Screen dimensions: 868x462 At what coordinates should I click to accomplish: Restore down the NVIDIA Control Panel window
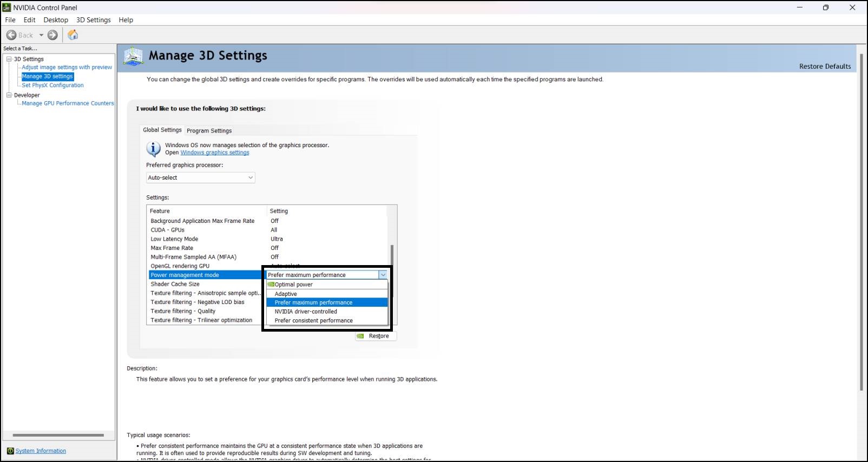click(826, 8)
